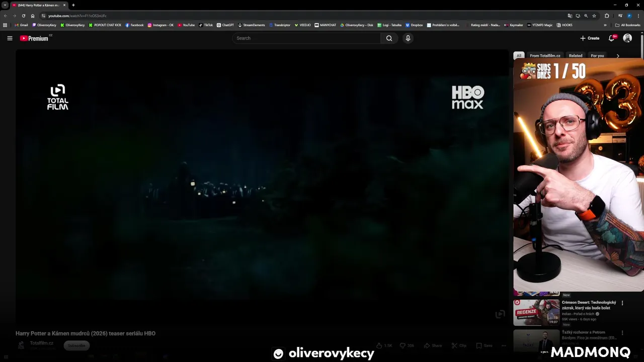The width and height of the screenshot is (644, 362).
Task: Open Crimson Desert recenze video thumbnail
Action: click(x=536, y=313)
